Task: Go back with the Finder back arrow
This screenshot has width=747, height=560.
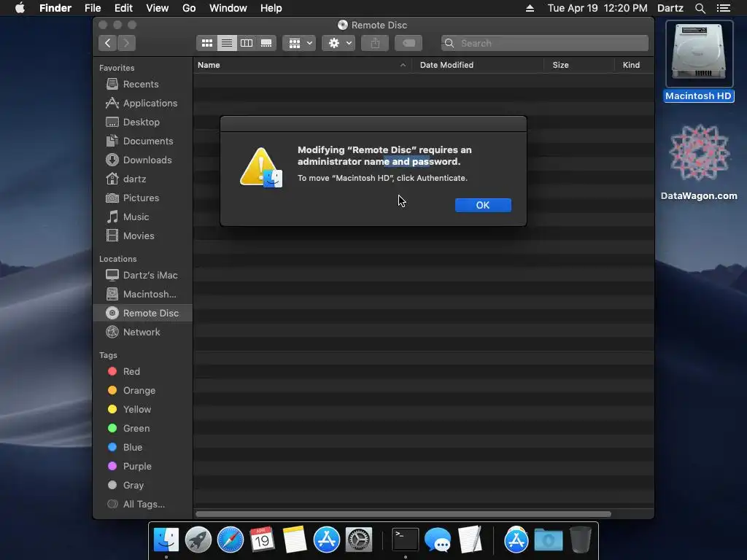Action: 108,43
